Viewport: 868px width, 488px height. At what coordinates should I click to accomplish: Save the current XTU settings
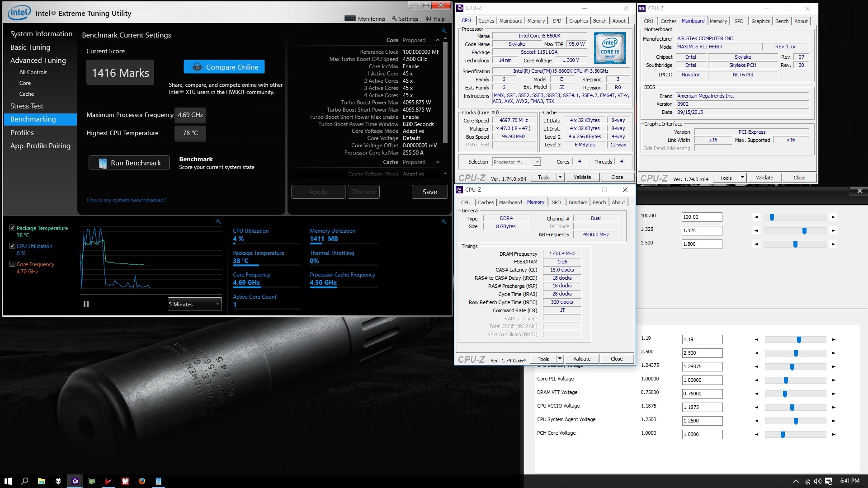pos(429,192)
